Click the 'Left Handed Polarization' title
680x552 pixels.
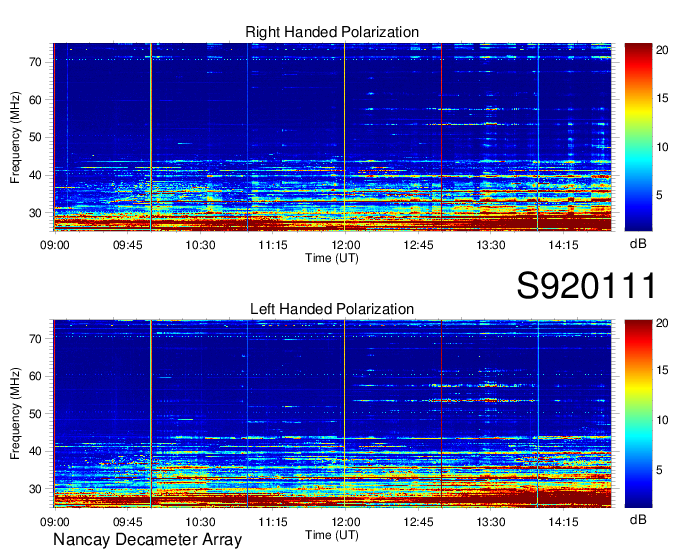coord(332,309)
